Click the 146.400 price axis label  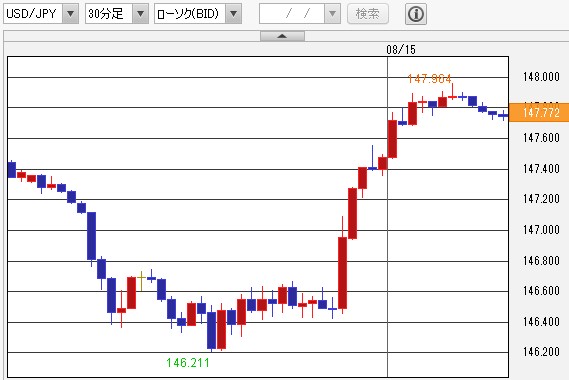(x=541, y=321)
